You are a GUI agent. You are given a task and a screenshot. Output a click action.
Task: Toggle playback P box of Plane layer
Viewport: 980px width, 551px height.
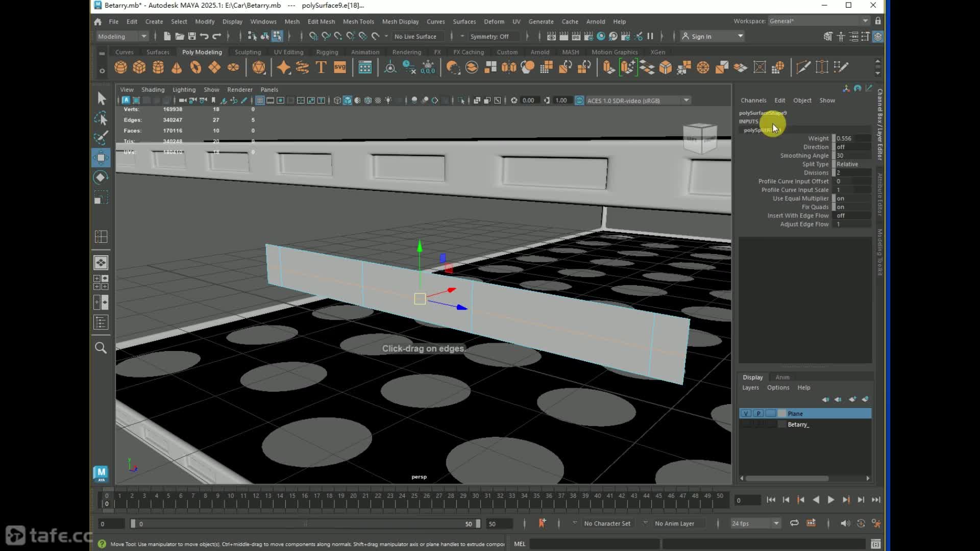[x=758, y=414]
